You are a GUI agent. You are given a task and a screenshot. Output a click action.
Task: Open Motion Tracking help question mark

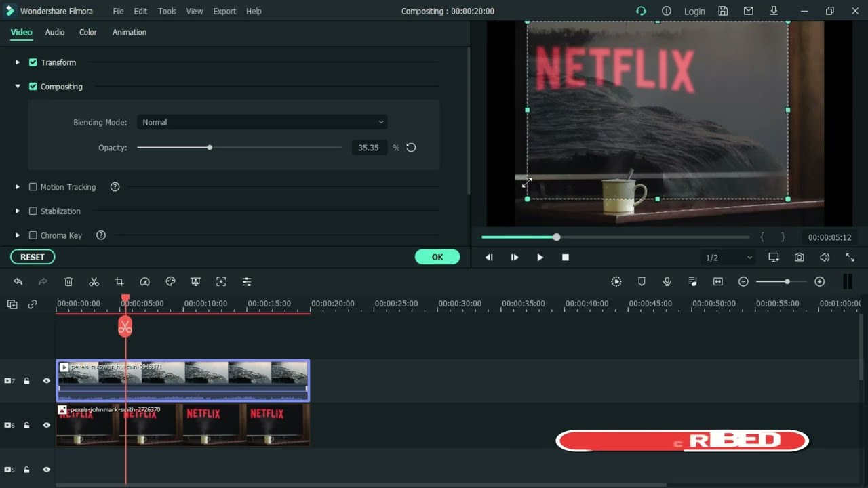point(115,187)
